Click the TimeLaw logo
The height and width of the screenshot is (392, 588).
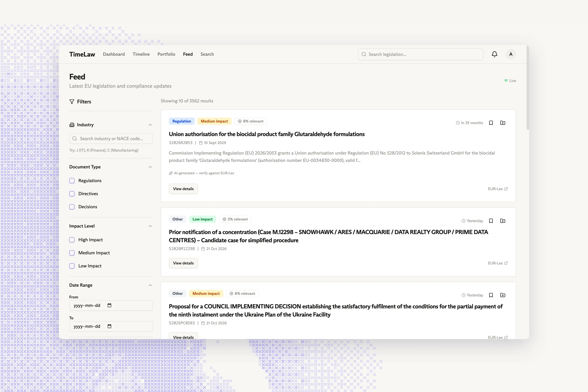[x=82, y=54]
